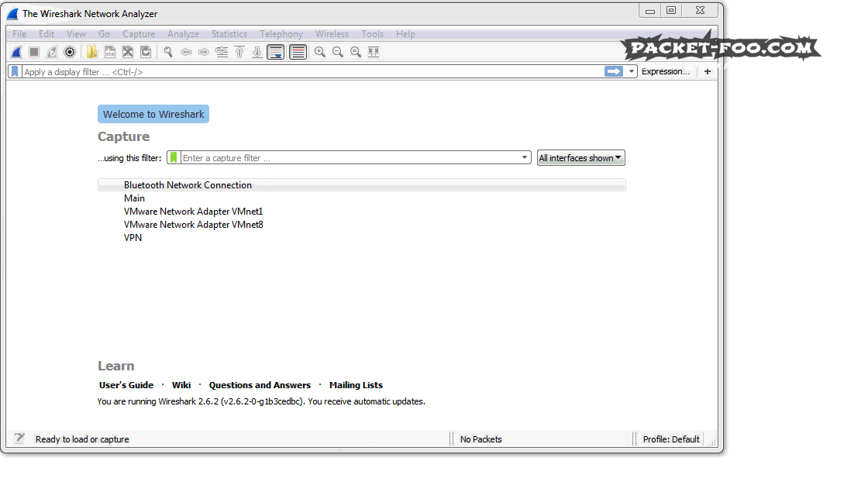Add display filter button plus icon

point(708,71)
